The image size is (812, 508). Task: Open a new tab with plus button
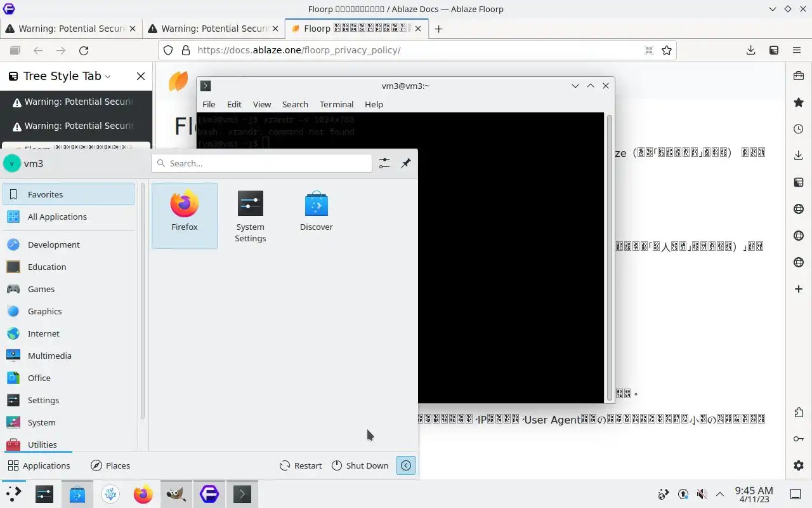(x=438, y=29)
